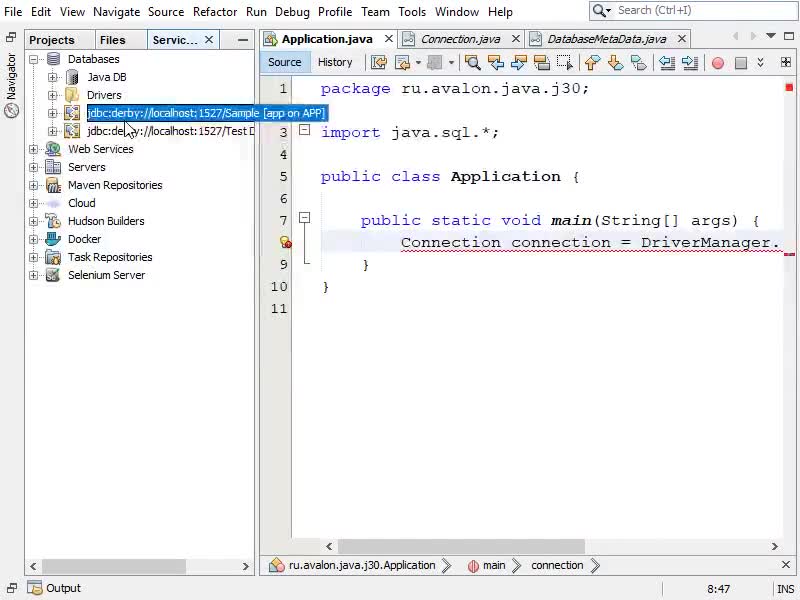Expand the Maven Repositories node
The image size is (800, 600).
tap(34, 185)
